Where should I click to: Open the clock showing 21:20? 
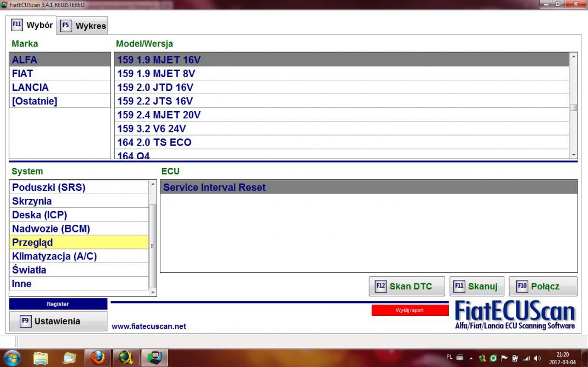[x=562, y=358]
